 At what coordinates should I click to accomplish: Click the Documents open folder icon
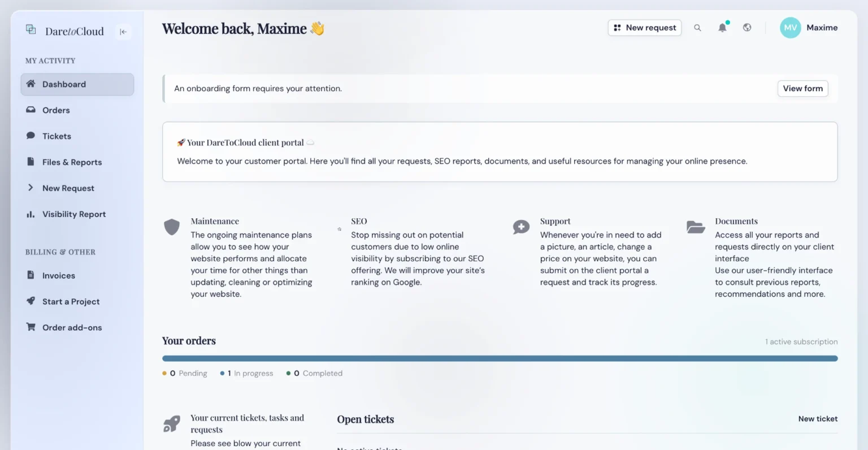point(696,227)
